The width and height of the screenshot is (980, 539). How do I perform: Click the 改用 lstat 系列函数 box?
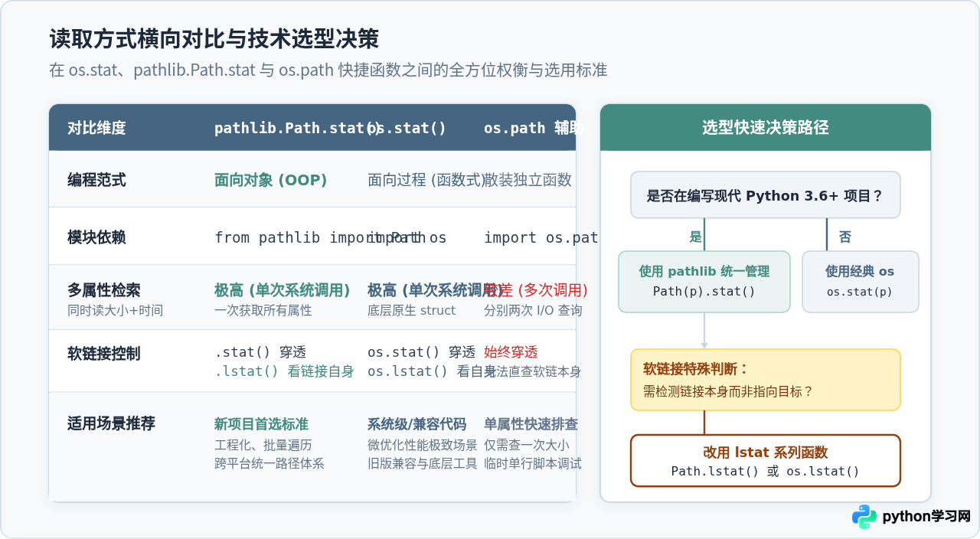click(766, 461)
